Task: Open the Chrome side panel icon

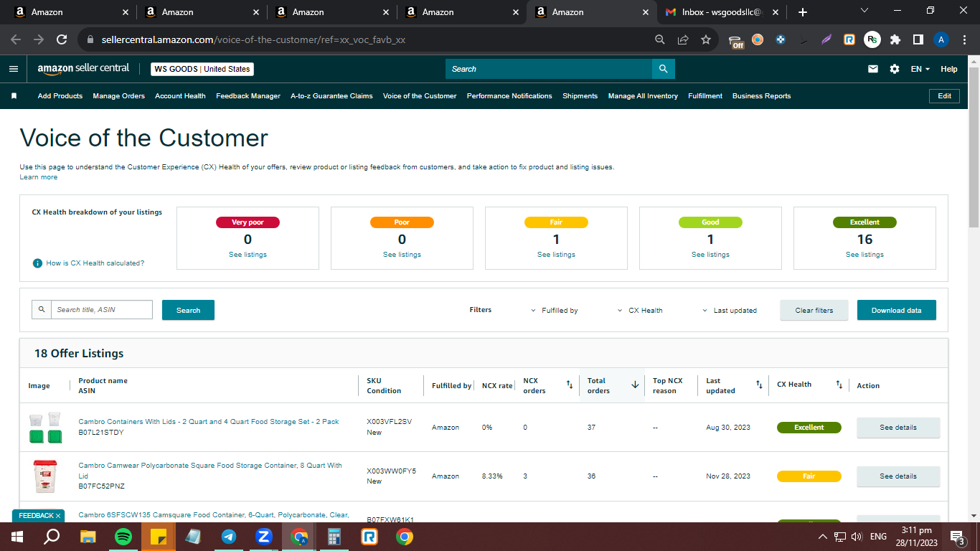Action: [918, 39]
